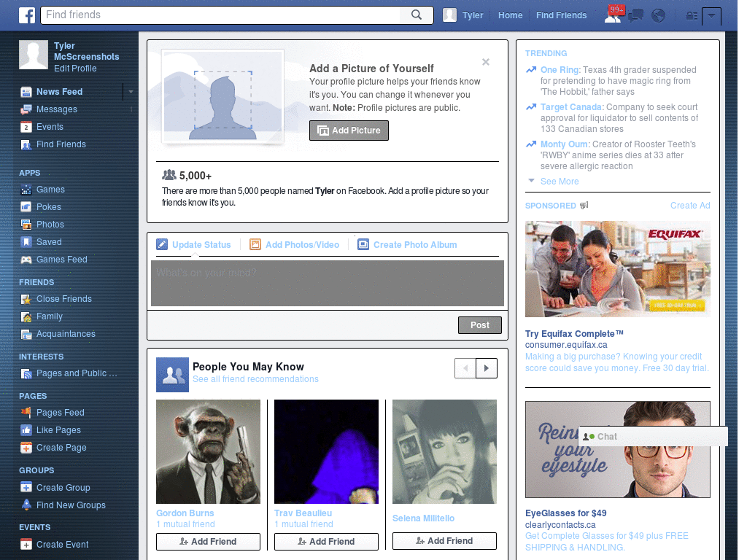This screenshot has height=560, width=747.
Task: Click the Facebook logo icon
Action: pos(27,15)
